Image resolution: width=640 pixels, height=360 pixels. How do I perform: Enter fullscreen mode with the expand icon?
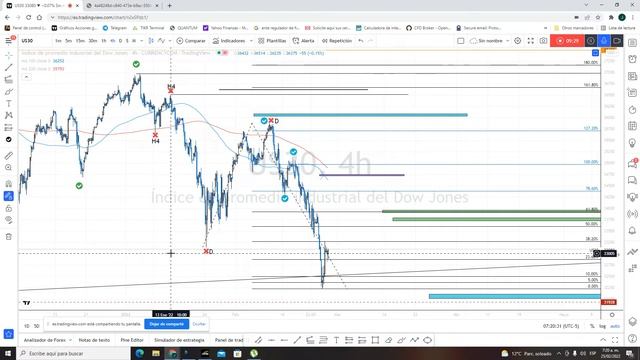pos(531,41)
